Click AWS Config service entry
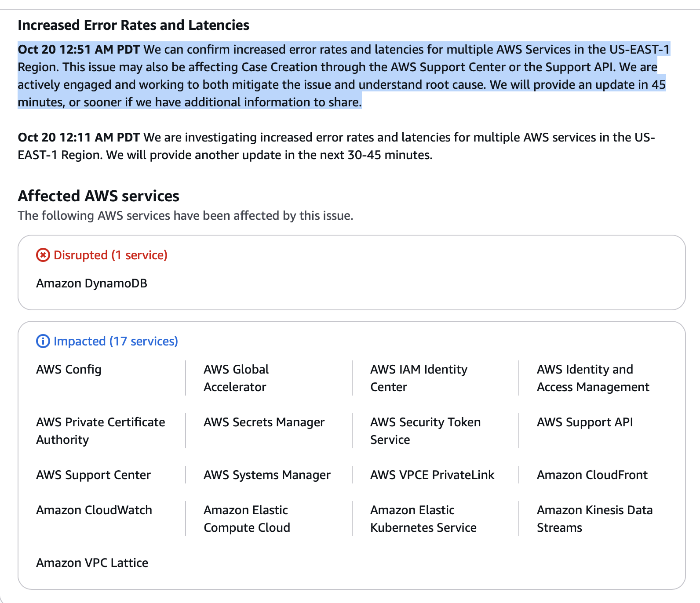This screenshot has width=700, height=603. (x=69, y=370)
